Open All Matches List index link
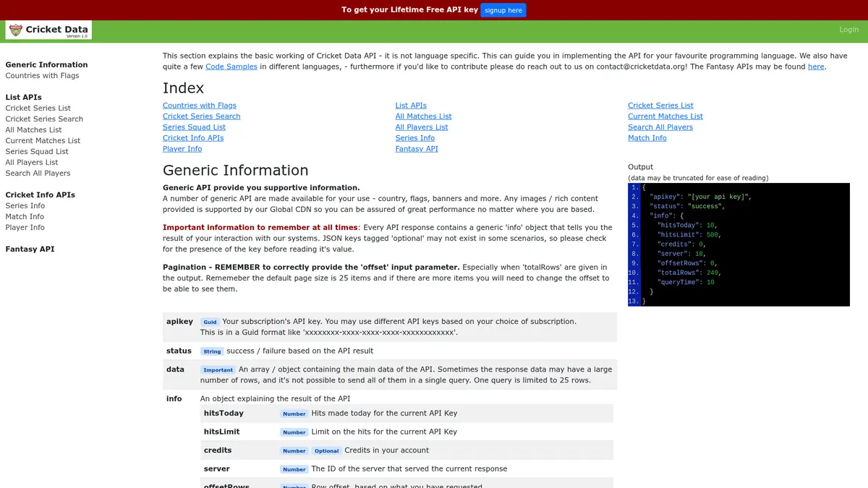 [424, 116]
